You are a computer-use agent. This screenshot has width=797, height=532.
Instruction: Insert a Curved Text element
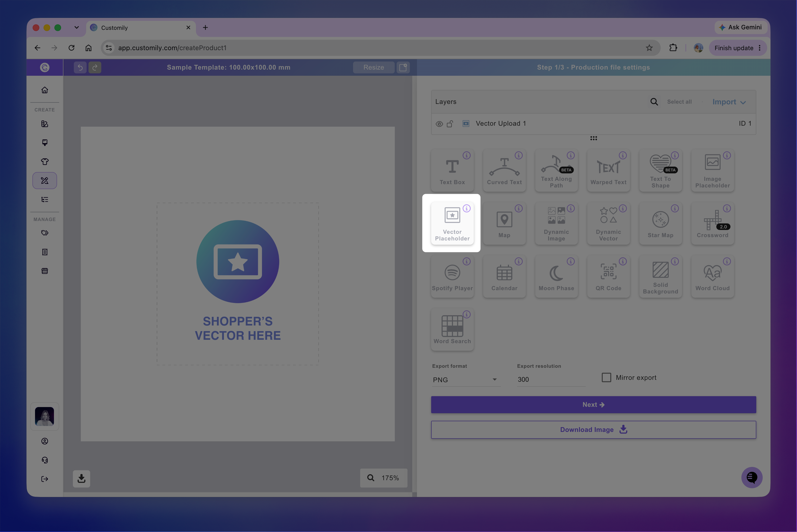pos(504,170)
